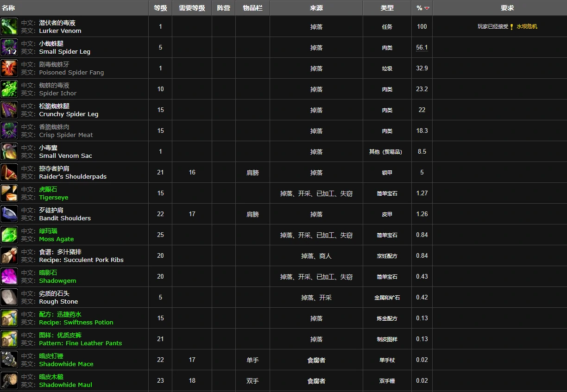Click the Crunchy Spider Leg item icon
The image size is (567, 392).
[9, 110]
